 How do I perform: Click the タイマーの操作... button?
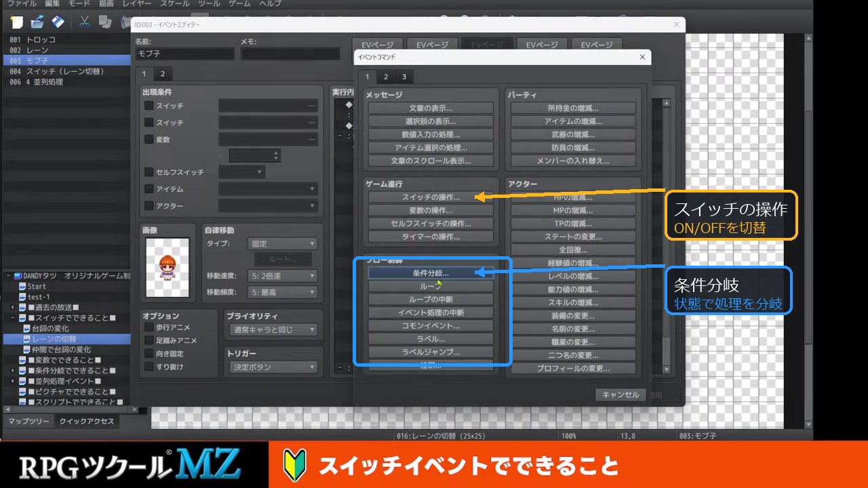(x=431, y=237)
